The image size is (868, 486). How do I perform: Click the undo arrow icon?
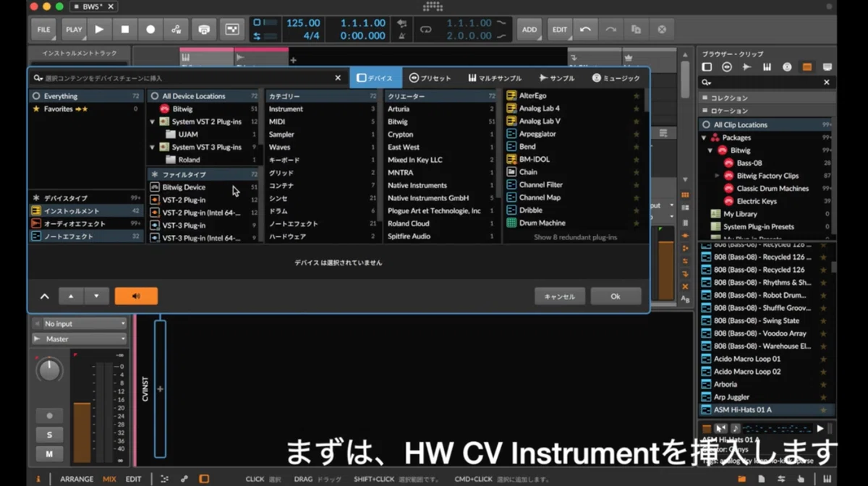585,30
